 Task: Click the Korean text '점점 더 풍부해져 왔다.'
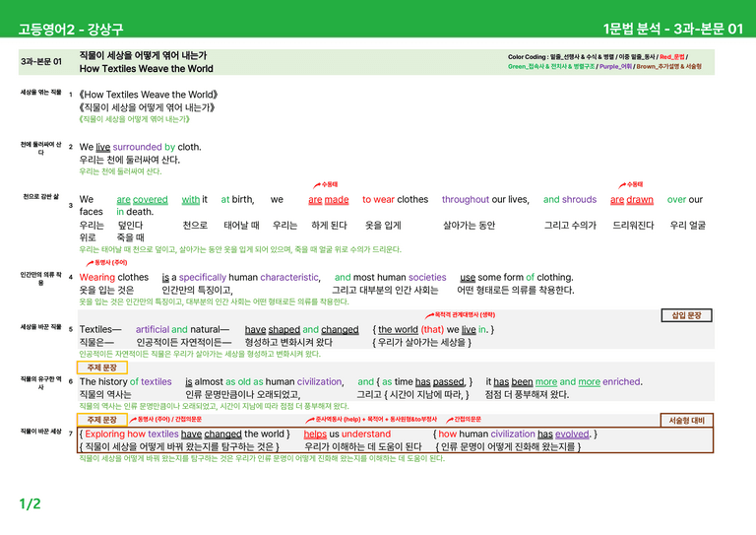[527, 395]
